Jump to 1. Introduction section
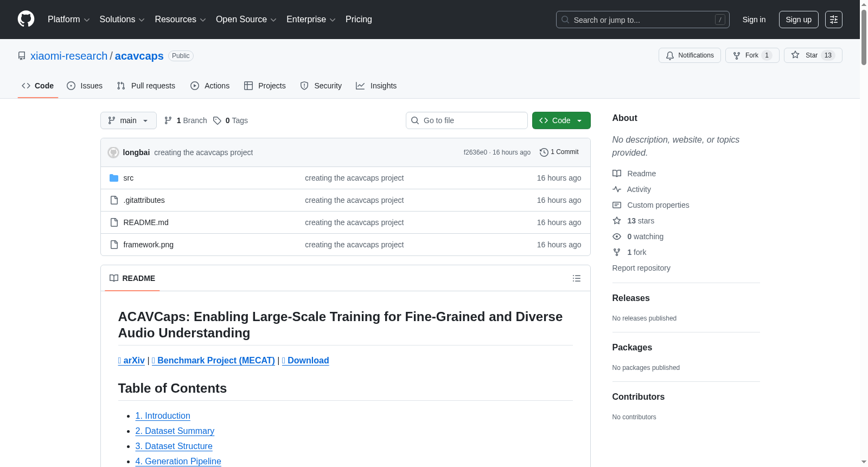This screenshot has height=467, width=868. click(x=163, y=416)
